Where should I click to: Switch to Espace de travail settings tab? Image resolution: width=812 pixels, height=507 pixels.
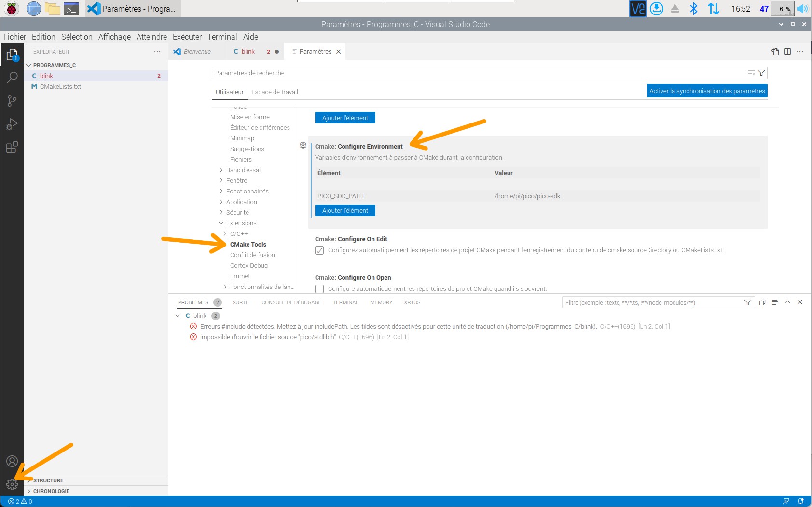(x=275, y=92)
